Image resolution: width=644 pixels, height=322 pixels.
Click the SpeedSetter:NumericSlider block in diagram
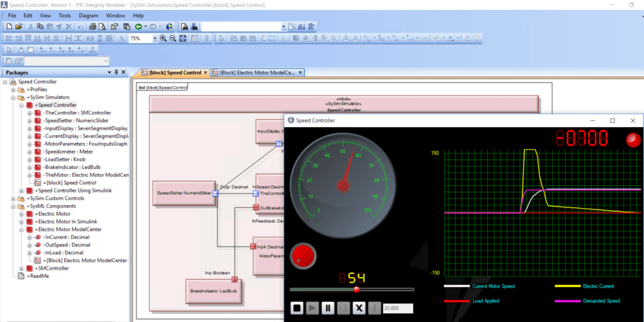(x=184, y=193)
